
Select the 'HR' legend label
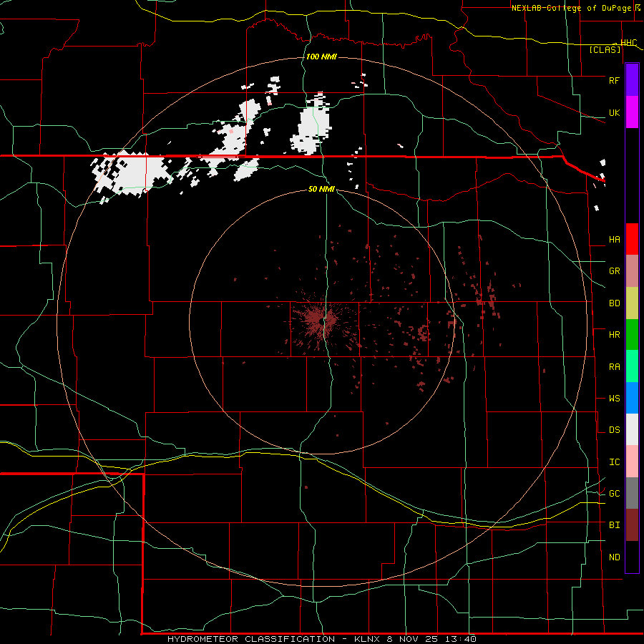[614, 335]
